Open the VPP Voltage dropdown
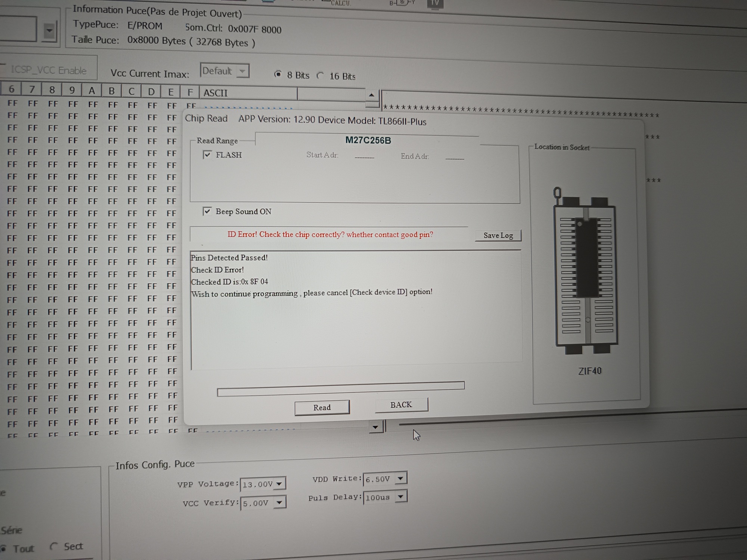The width and height of the screenshot is (747, 560). [279, 484]
